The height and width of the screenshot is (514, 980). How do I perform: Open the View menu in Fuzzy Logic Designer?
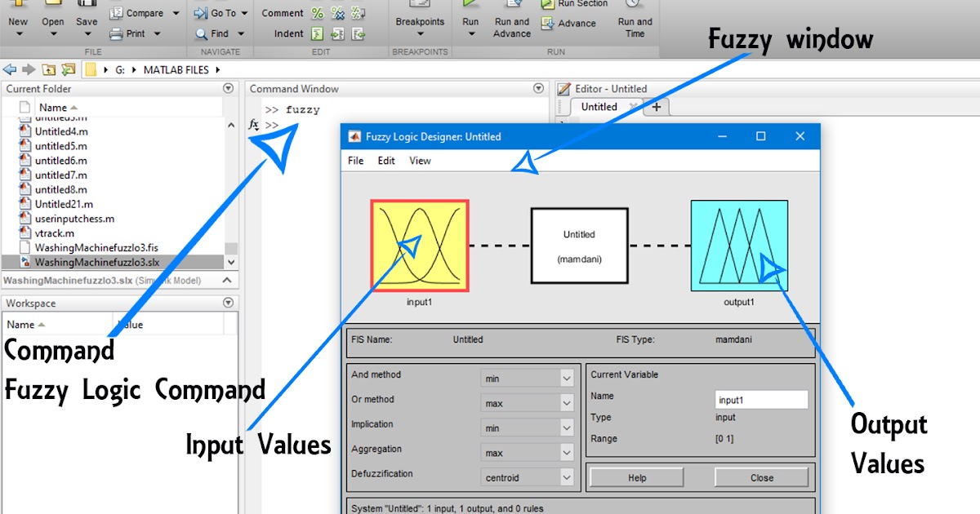tap(420, 161)
